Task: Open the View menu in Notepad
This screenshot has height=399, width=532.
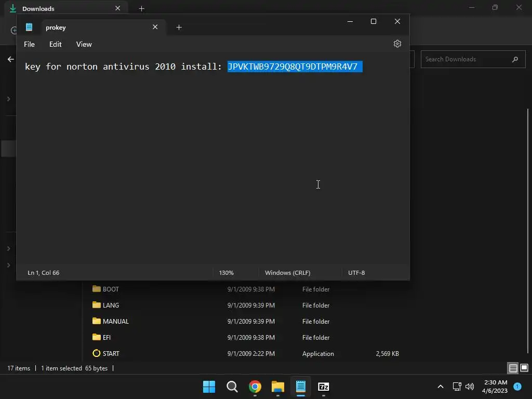Action: [84, 45]
